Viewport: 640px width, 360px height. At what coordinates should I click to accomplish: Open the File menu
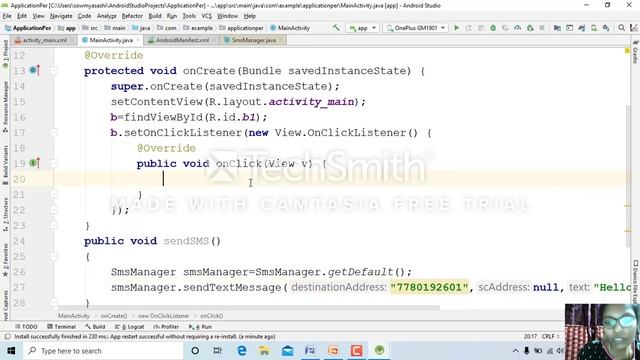pos(7,16)
